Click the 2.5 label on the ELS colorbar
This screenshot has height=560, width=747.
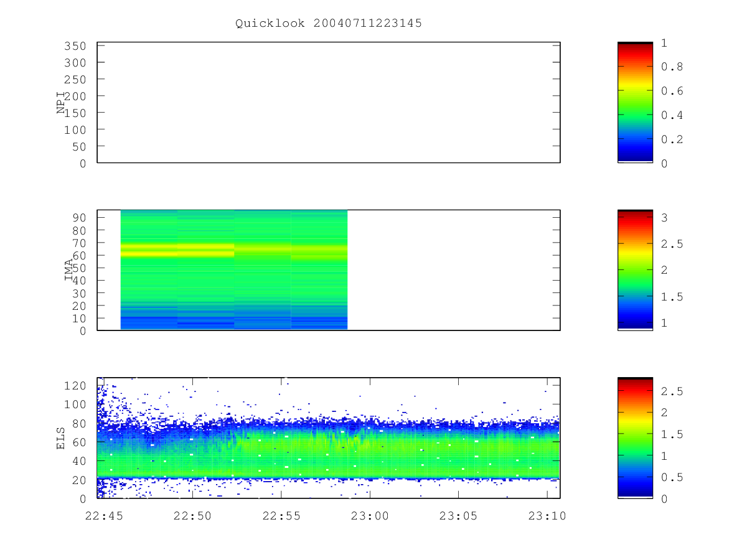[x=672, y=391]
